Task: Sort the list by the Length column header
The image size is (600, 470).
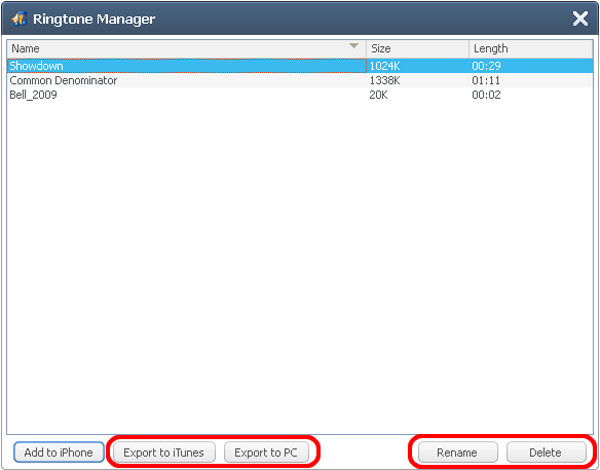Action: [530, 48]
